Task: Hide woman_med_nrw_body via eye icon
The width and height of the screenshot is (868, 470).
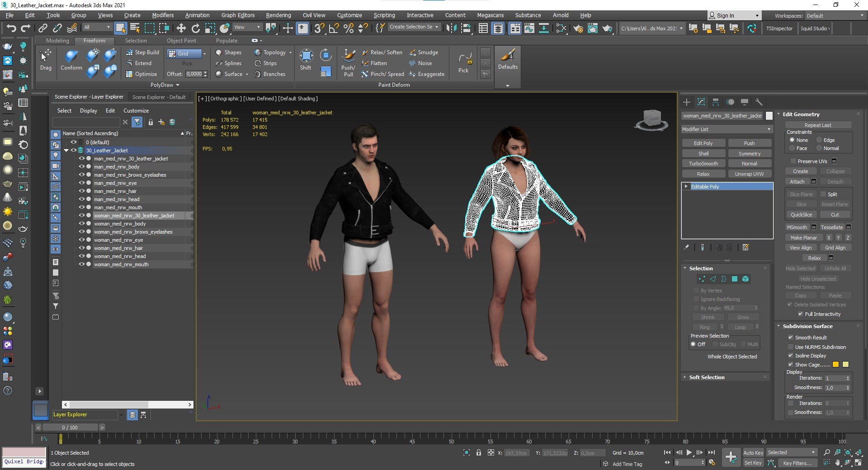Action: coord(82,224)
